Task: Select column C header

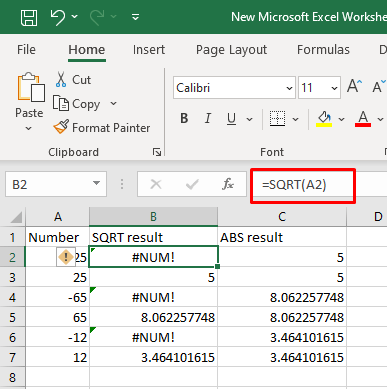Action: tap(282, 217)
